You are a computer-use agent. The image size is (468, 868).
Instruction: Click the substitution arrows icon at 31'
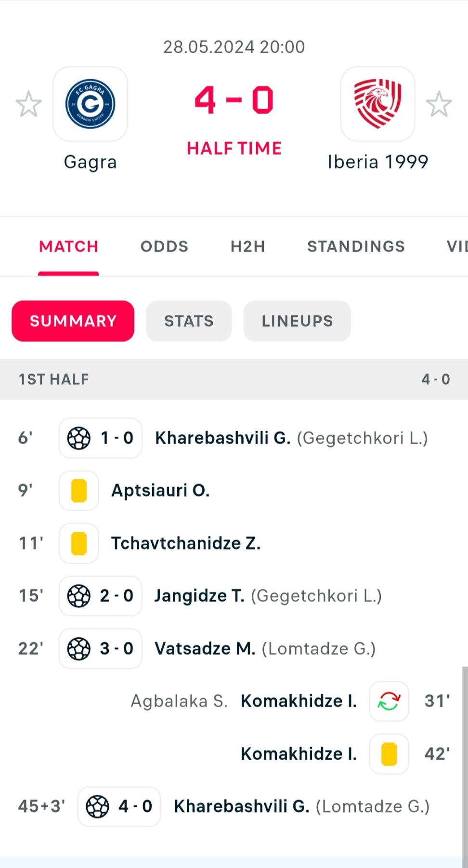point(389,701)
